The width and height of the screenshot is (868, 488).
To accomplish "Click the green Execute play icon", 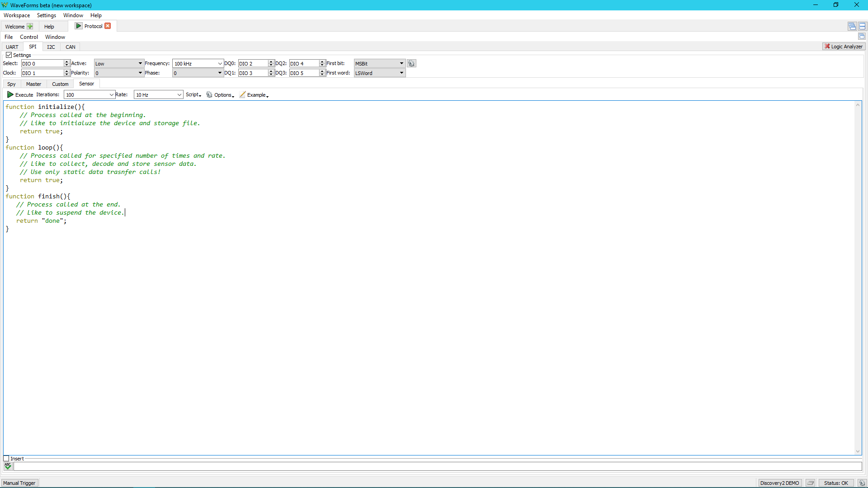I will [10, 95].
